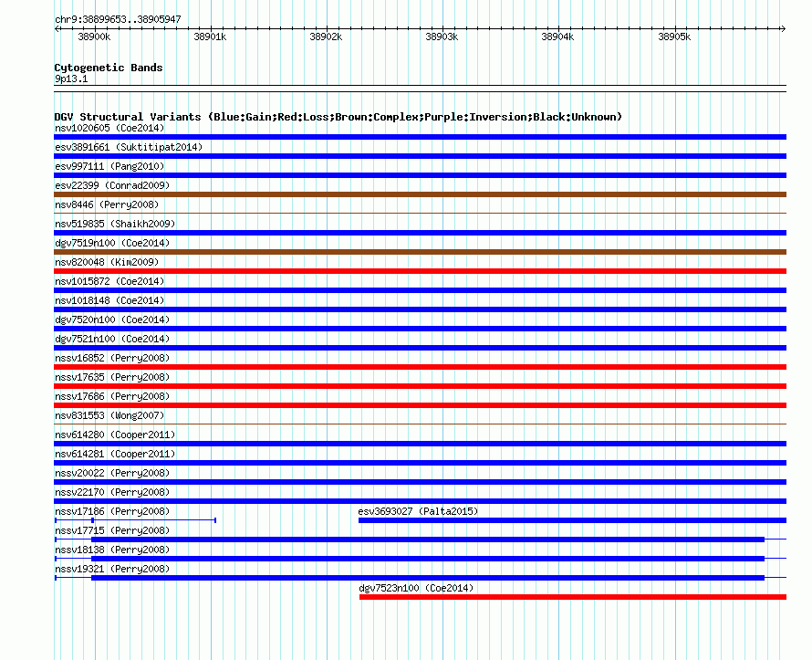The image size is (812, 660).
Task: Open variant nsv614280 (Cooper2011) label
Action: tap(116, 435)
